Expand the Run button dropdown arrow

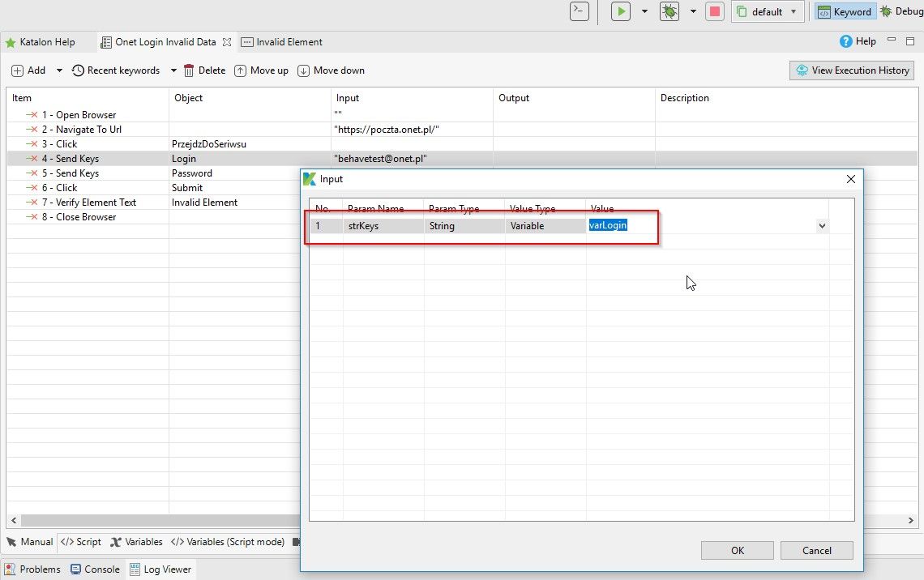pyautogui.click(x=644, y=11)
